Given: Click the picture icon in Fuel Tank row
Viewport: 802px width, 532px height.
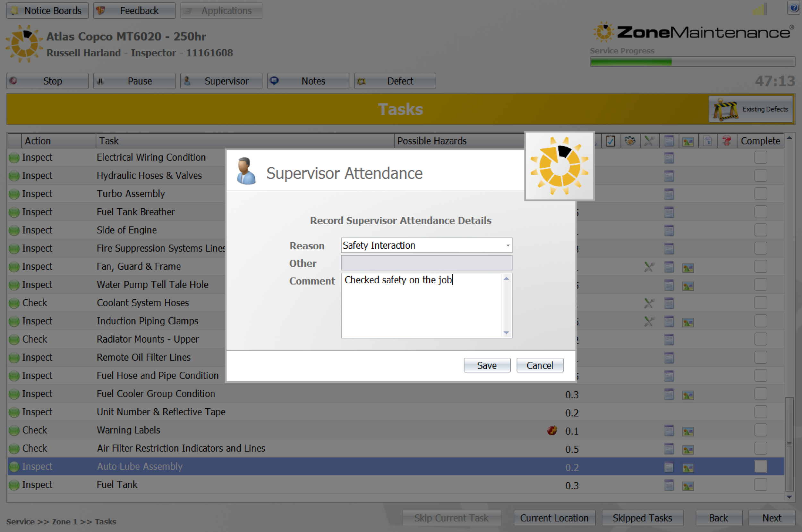Looking at the screenshot, I should point(688,486).
